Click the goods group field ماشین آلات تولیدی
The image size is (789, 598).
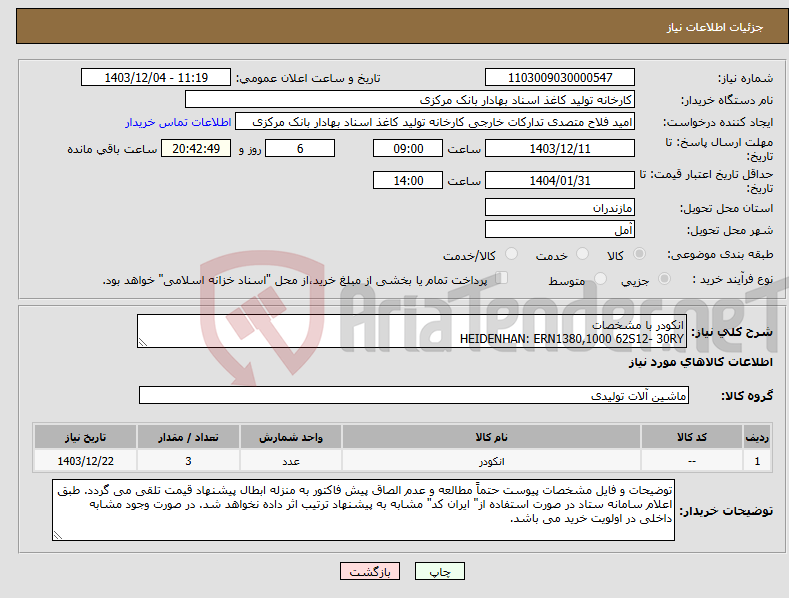pyautogui.click(x=414, y=396)
